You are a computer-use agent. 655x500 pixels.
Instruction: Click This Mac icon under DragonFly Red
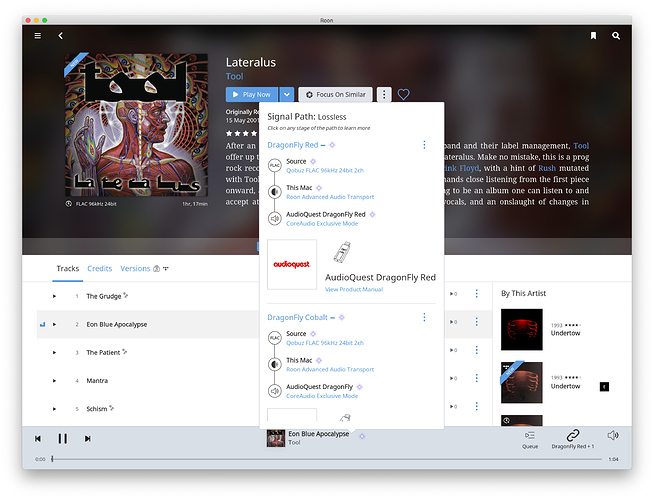[274, 192]
